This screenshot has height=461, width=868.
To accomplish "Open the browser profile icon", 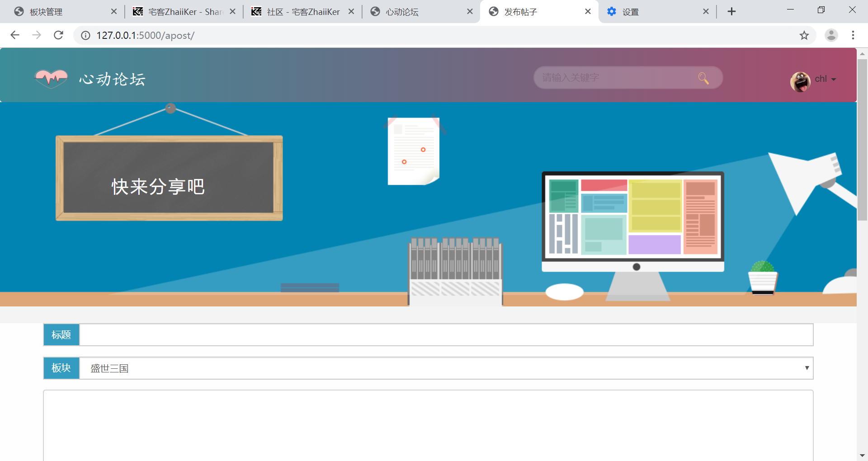I will [x=831, y=35].
